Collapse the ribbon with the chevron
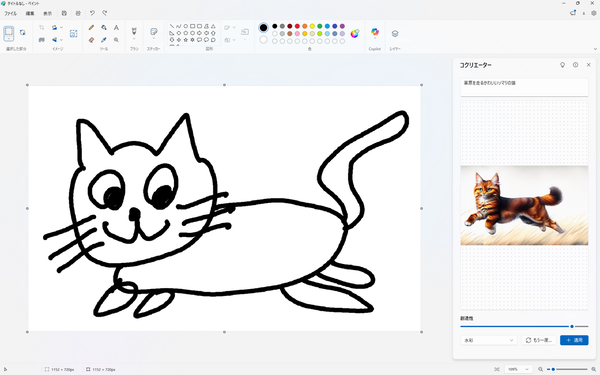Image resolution: width=600 pixels, height=375 pixels. point(595,49)
